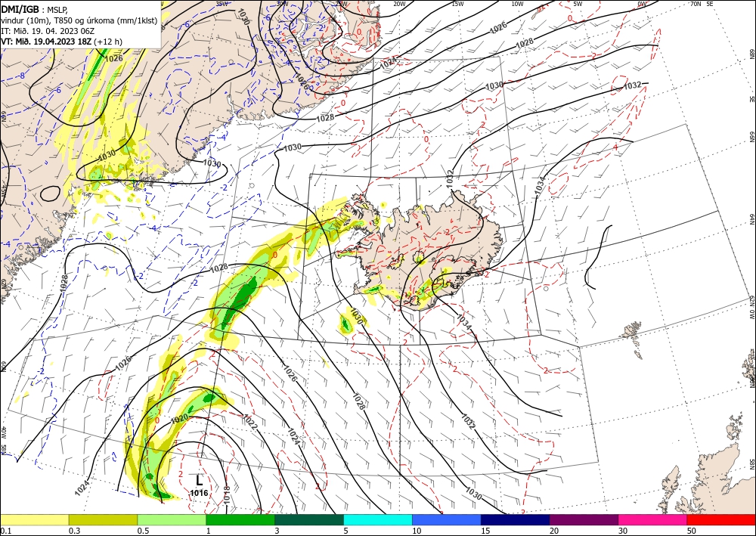Click the '15' legend scale value
Image resolution: width=756 pixels, height=536 pixels.
point(485,531)
